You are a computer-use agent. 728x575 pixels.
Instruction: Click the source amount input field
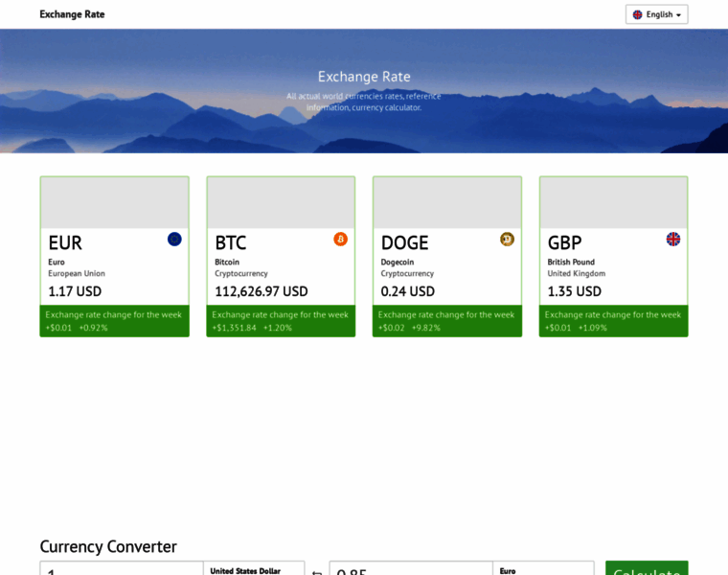(x=123, y=571)
